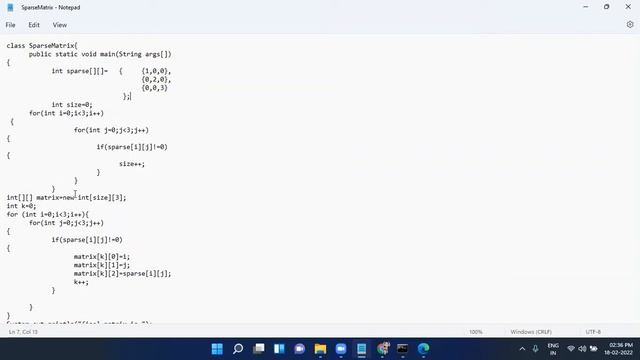
Task: Click the 'for(int i=0;i<3;i++)' line
Action: point(67,113)
